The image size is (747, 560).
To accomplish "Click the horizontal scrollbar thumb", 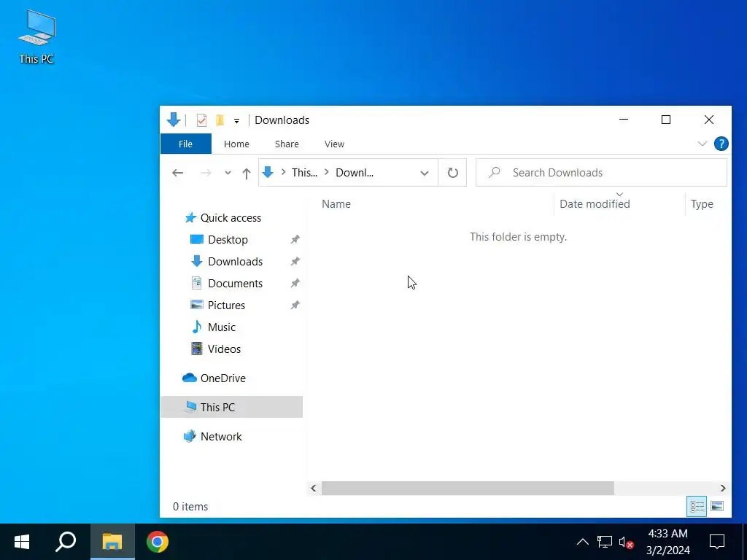I will 468,488.
